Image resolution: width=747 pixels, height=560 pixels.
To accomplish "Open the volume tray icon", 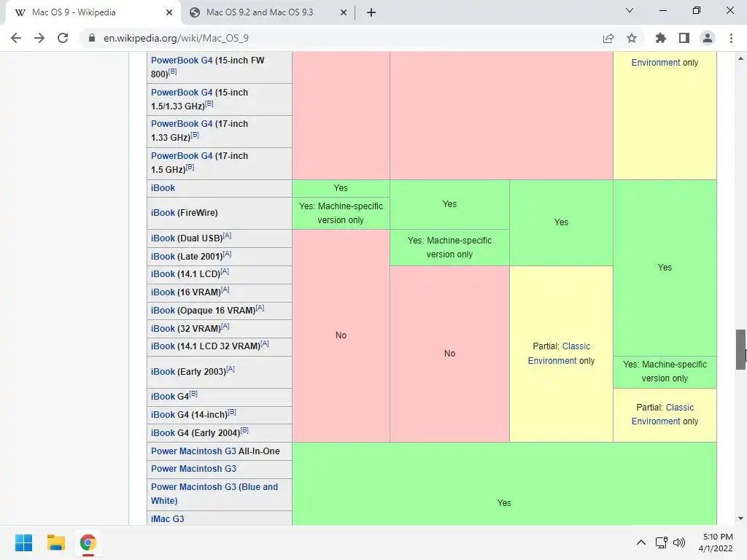I will 679,542.
